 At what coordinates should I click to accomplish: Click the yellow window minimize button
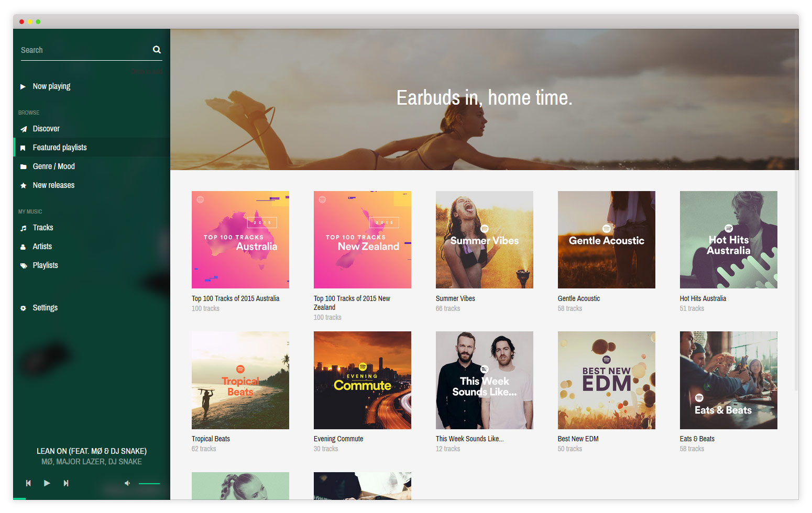tap(30, 21)
